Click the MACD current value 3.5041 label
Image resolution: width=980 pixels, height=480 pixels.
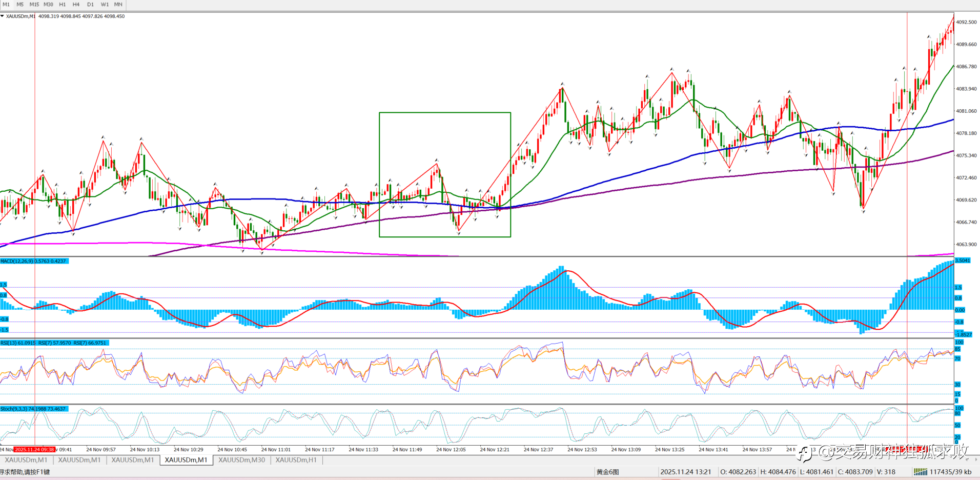coord(963,261)
